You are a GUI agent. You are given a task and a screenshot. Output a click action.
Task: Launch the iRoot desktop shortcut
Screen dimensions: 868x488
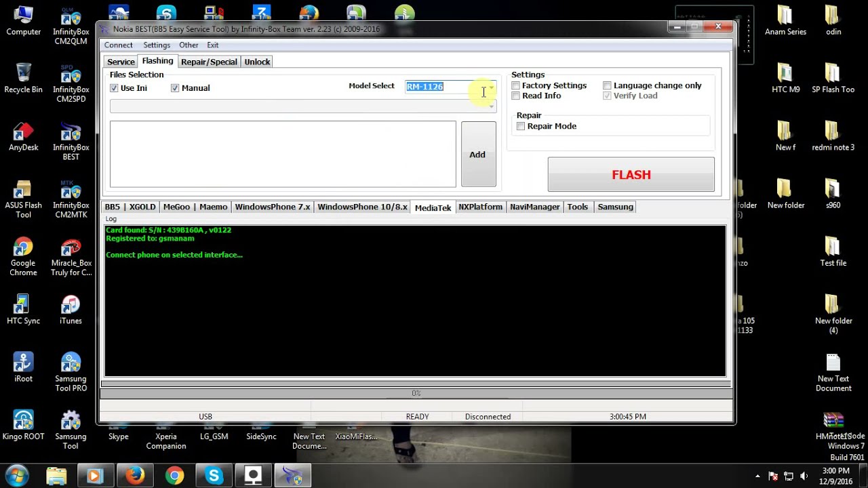[23, 367]
